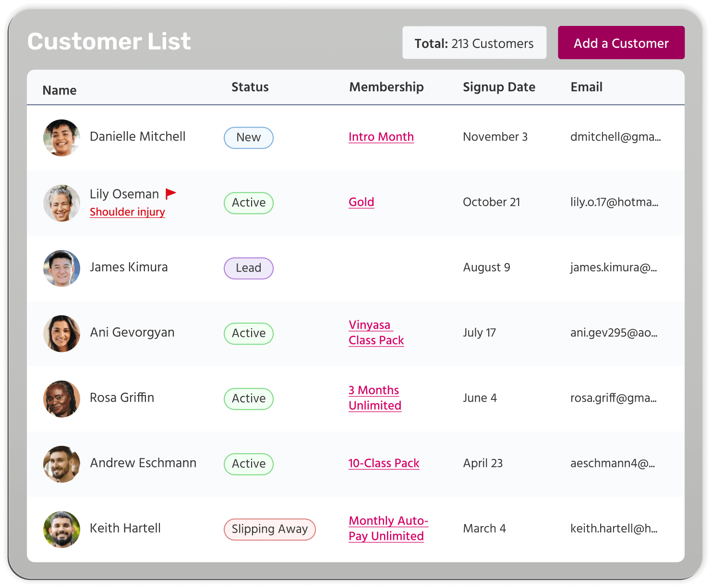Open the Gold membership link
Viewport: 712px width, 588px height.
361,202
